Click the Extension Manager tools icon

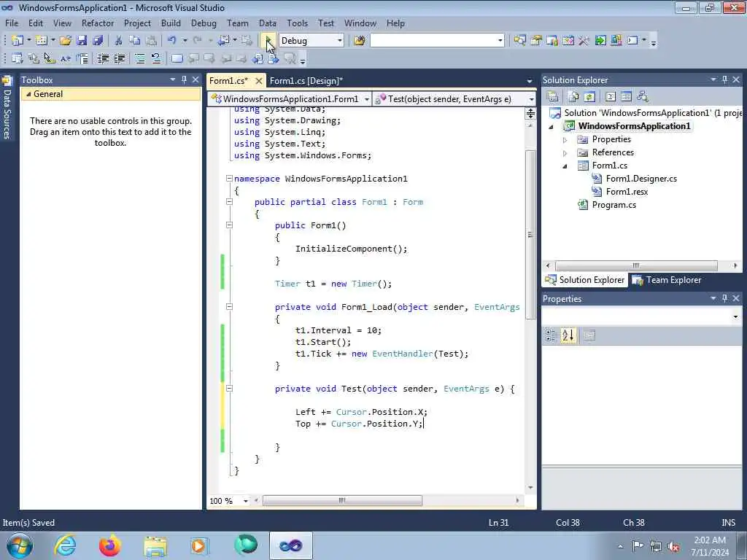616,41
